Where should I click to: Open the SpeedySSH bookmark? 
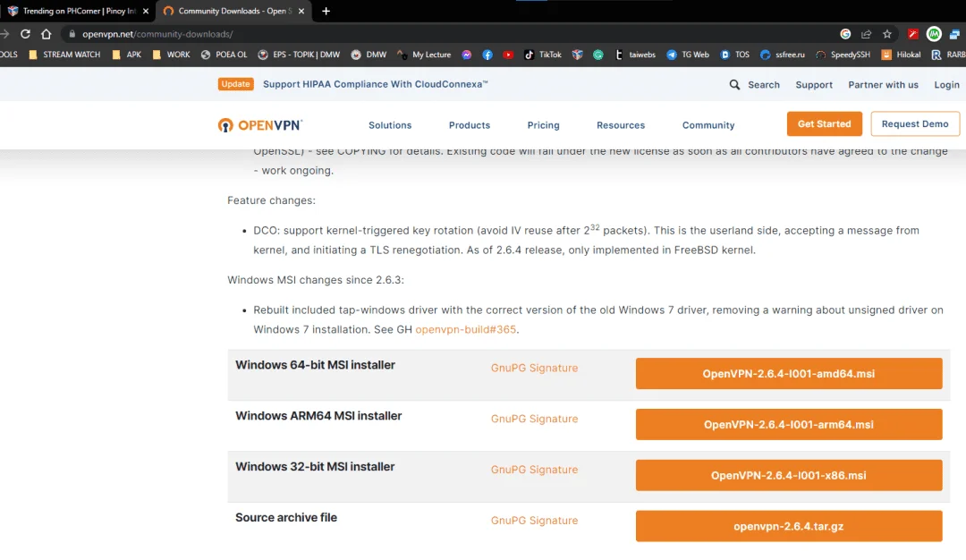[843, 55]
